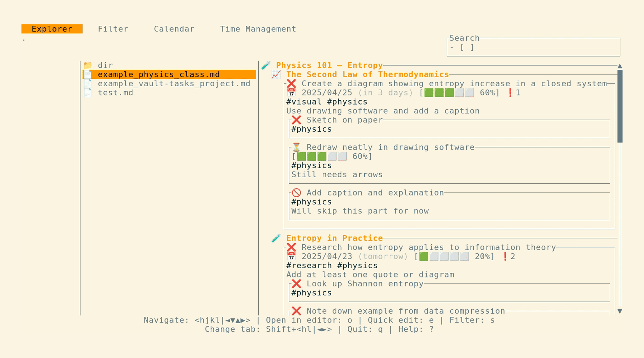Click due date 2025/04/25
The width and height of the screenshot is (644, 358).
[327, 93]
